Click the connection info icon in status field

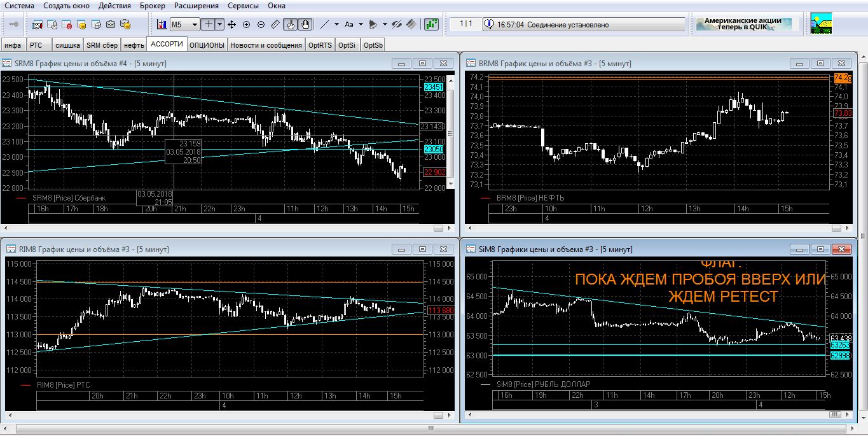coord(489,24)
